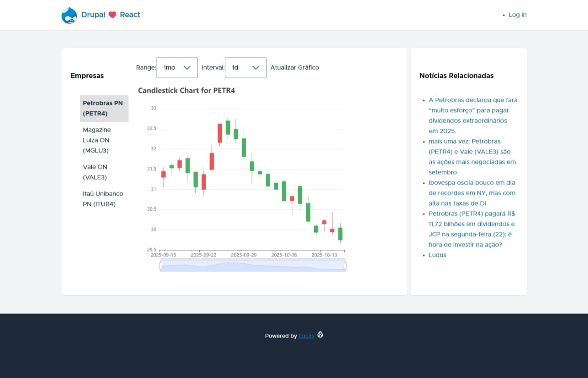588x378 pixels.
Task: Open the Ludus news link
Action: click(x=437, y=255)
